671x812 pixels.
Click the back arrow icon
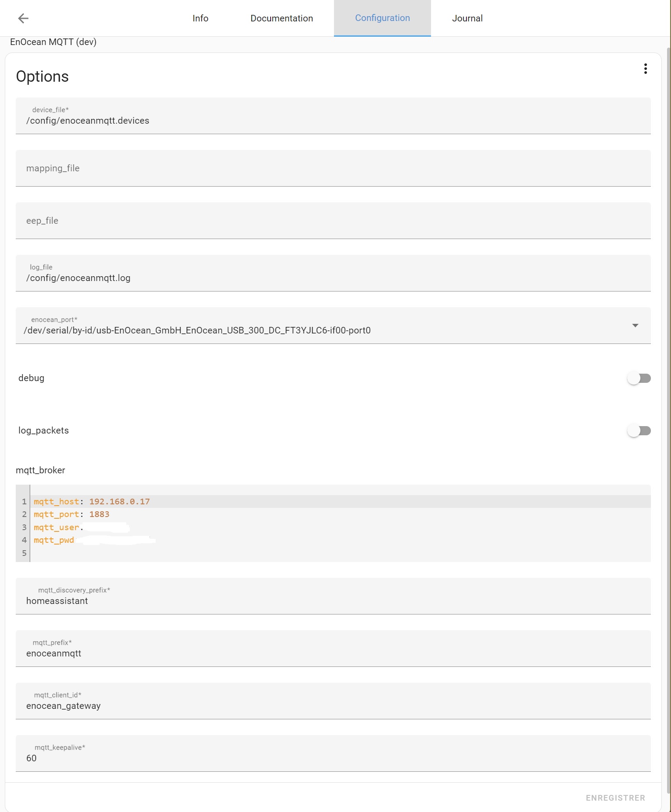[x=23, y=18]
